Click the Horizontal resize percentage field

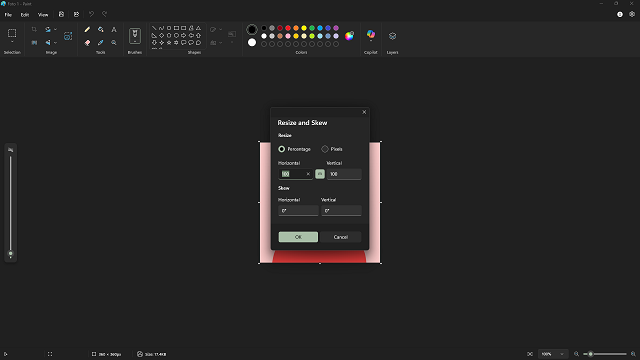click(x=296, y=174)
